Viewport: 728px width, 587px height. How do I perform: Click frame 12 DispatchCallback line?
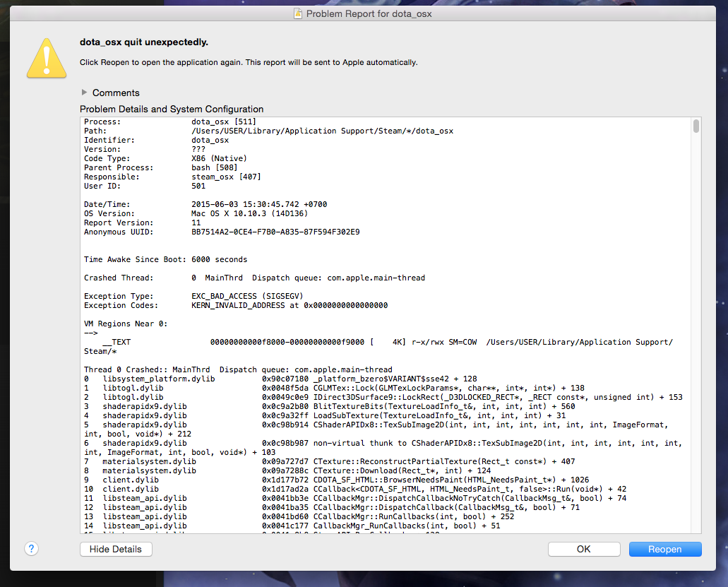pyautogui.click(x=332, y=508)
